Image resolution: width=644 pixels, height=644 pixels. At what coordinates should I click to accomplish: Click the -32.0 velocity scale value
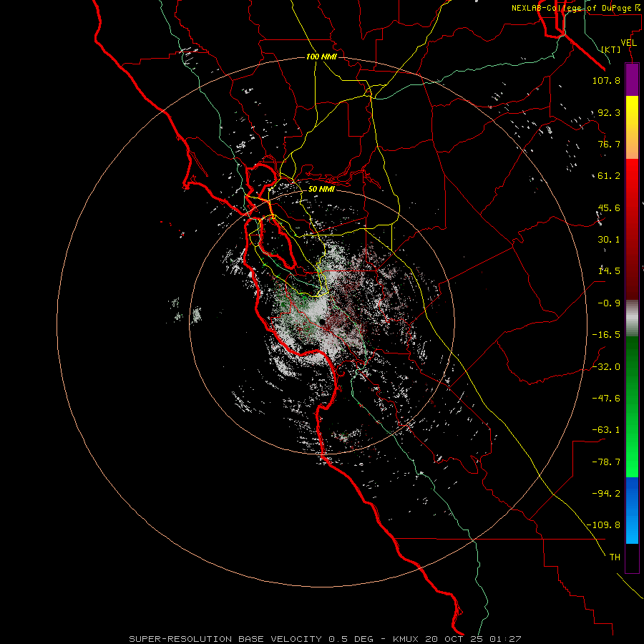point(606,367)
